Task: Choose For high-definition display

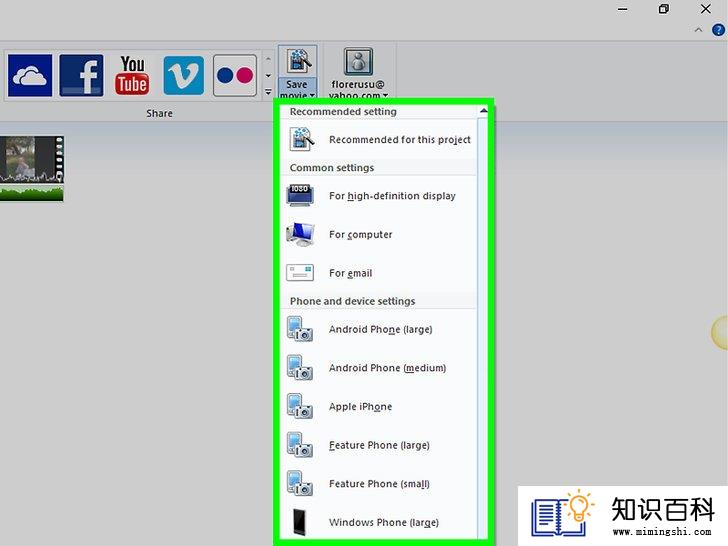Action: [378, 195]
